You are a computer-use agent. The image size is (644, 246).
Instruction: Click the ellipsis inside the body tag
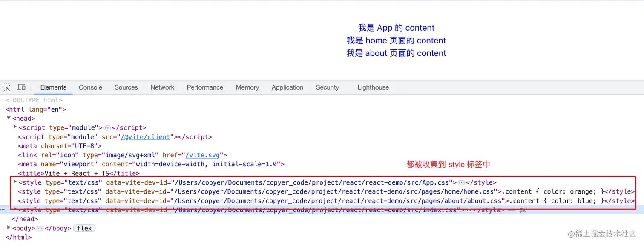pos(40,229)
